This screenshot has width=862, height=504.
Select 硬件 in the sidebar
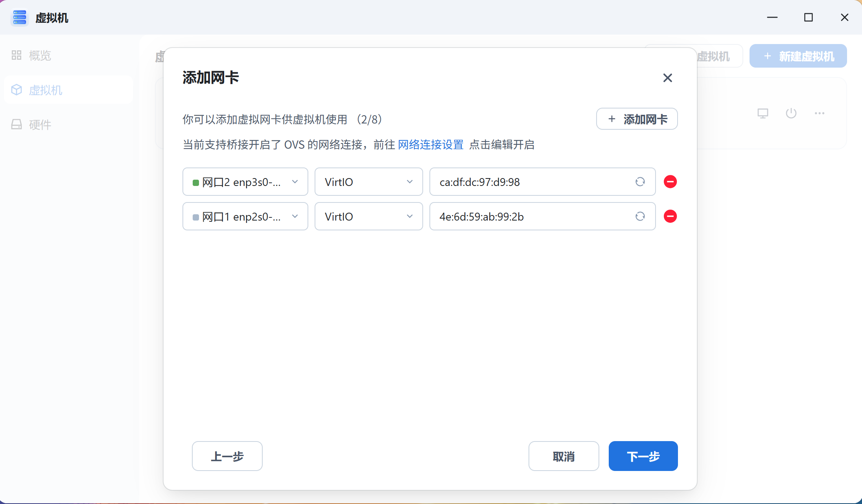40,125
